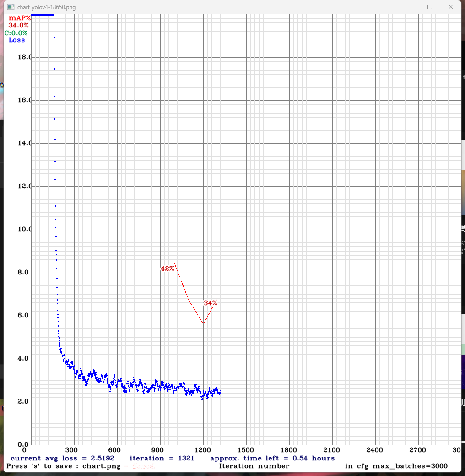Image resolution: width=465 pixels, height=476 pixels.
Task: Click the red 34.0% value under mAP%
Action: point(19,25)
